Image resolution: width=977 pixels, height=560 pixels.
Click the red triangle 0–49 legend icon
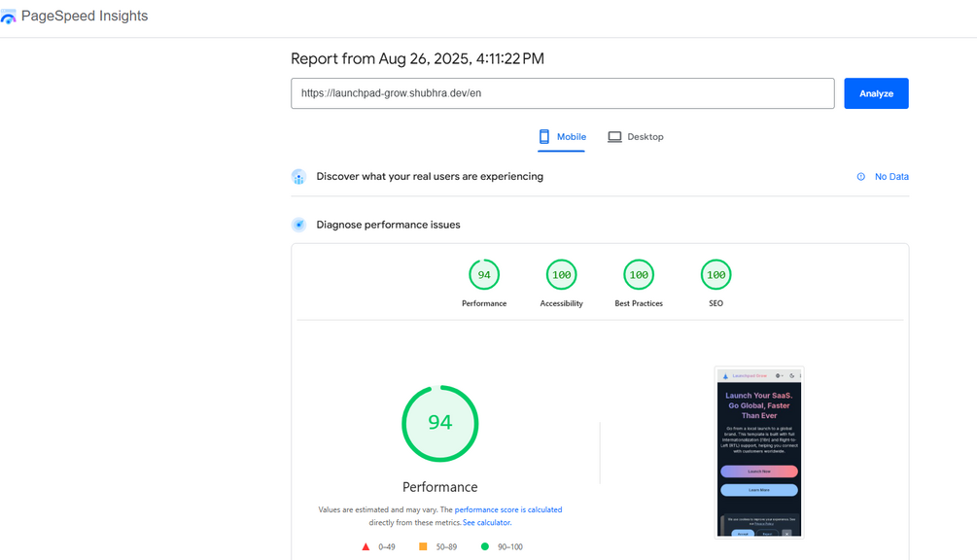coord(366,547)
